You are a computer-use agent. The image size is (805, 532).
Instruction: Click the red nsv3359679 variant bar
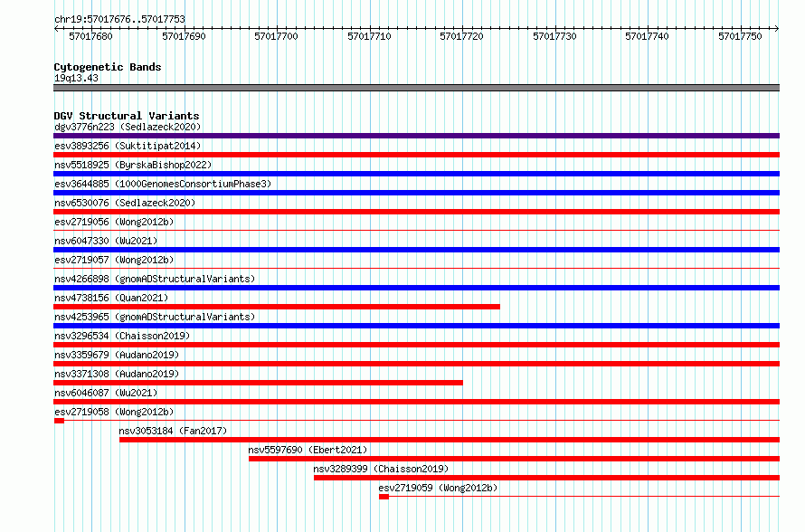(416, 364)
